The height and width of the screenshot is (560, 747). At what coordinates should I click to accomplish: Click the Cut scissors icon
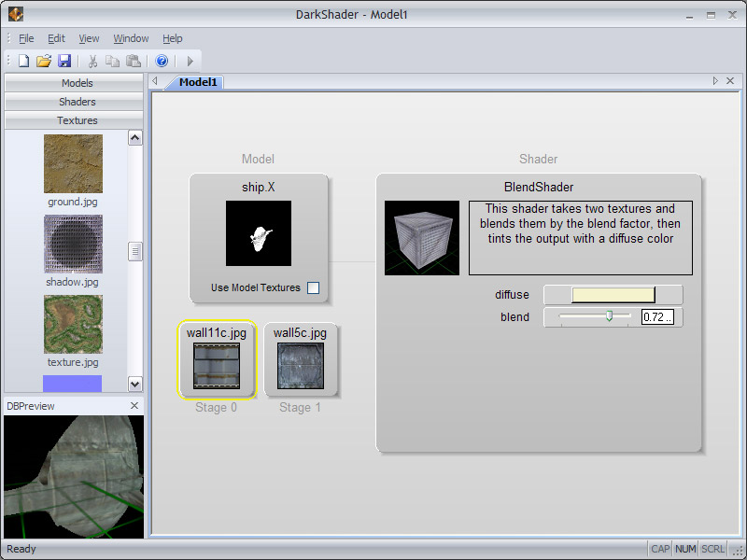click(x=92, y=61)
